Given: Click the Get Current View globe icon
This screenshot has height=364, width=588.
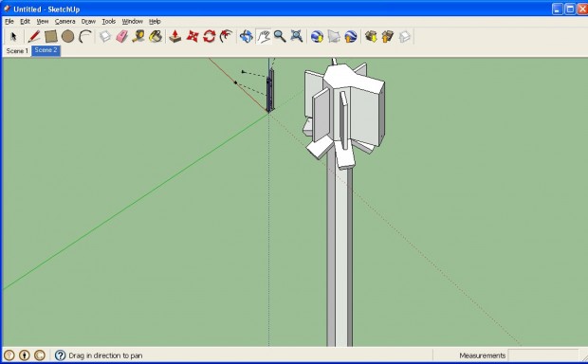Looking at the screenshot, I should click(x=318, y=36).
